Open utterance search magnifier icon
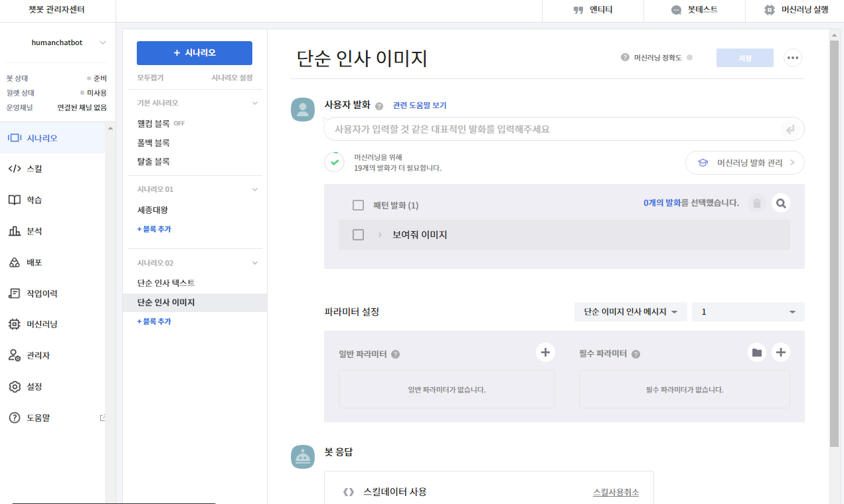844x504 pixels. tap(781, 203)
